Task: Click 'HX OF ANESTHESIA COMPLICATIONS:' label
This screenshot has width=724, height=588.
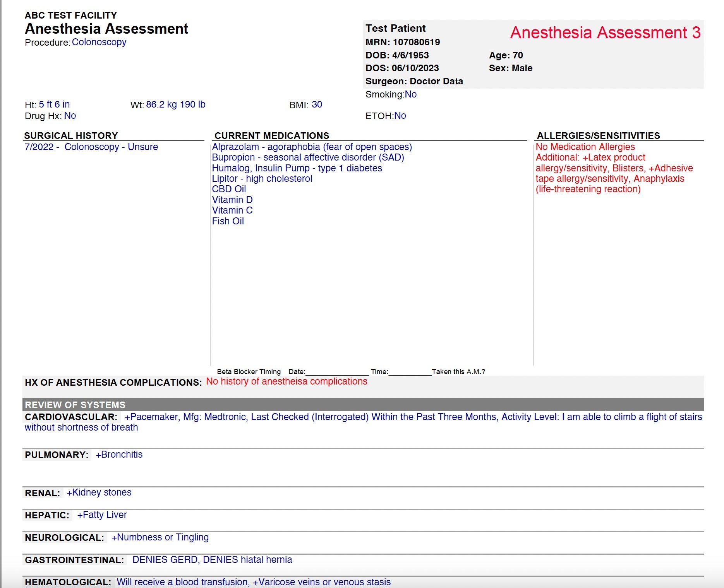Action: [113, 383]
